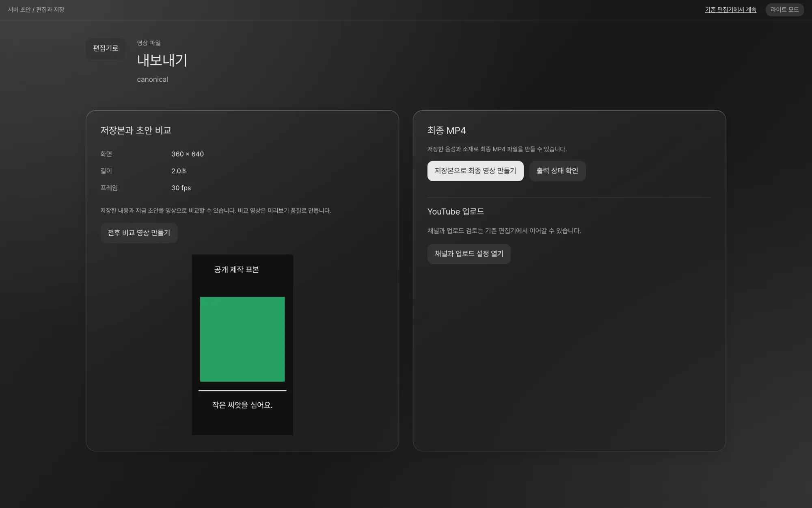
Task: Click the YouTube 업로드 heading
Action: coord(456,212)
